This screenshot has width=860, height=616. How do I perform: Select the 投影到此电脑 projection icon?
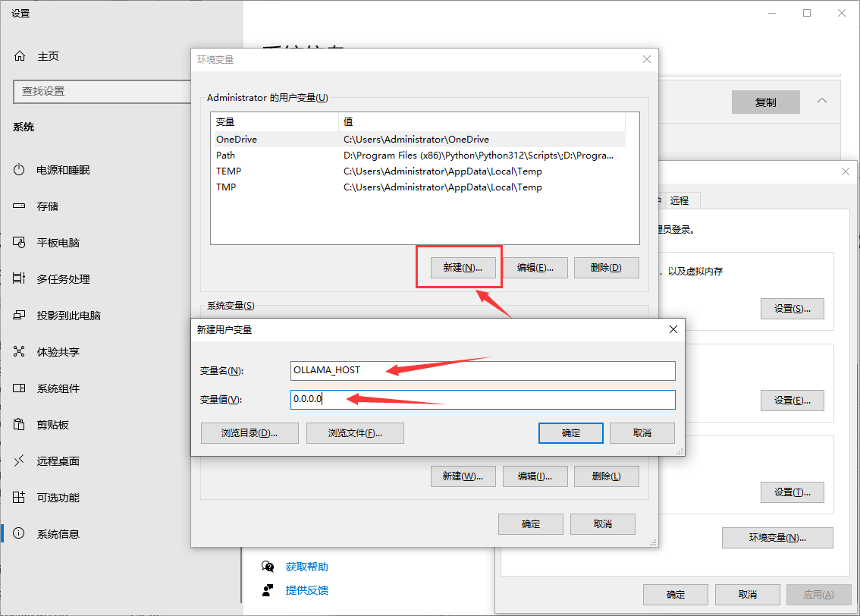[20, 316]
